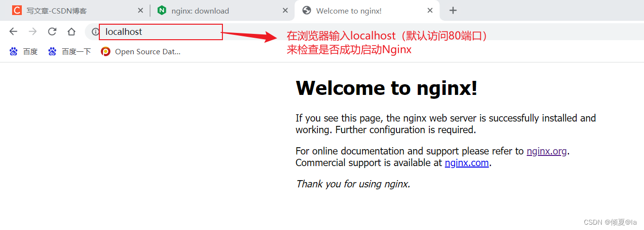The width and height of the screenshot is (644, 230).
Task: Open the 百度 bookmark
Action: coord(23,51)
